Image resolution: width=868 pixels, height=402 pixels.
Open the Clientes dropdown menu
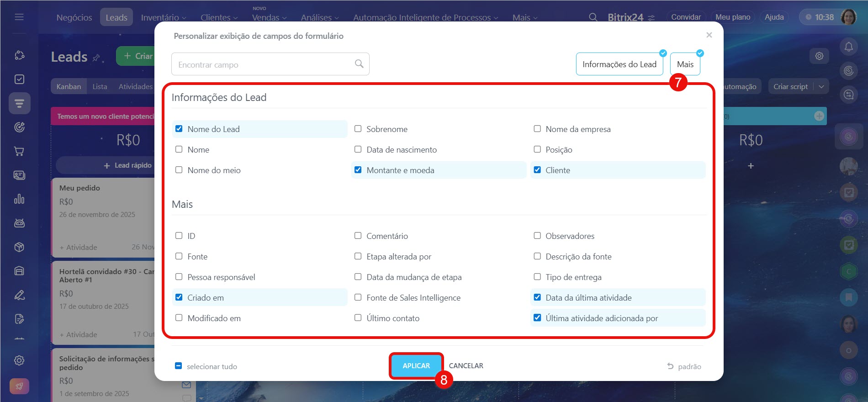[x=219, y=17]
